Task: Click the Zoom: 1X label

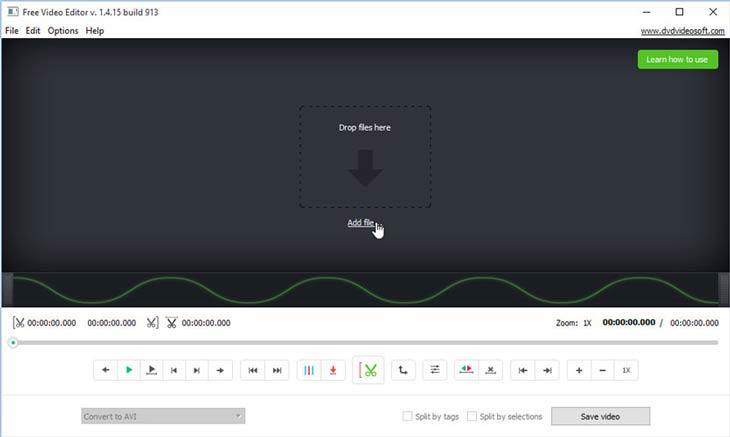Action: point(574,323)
